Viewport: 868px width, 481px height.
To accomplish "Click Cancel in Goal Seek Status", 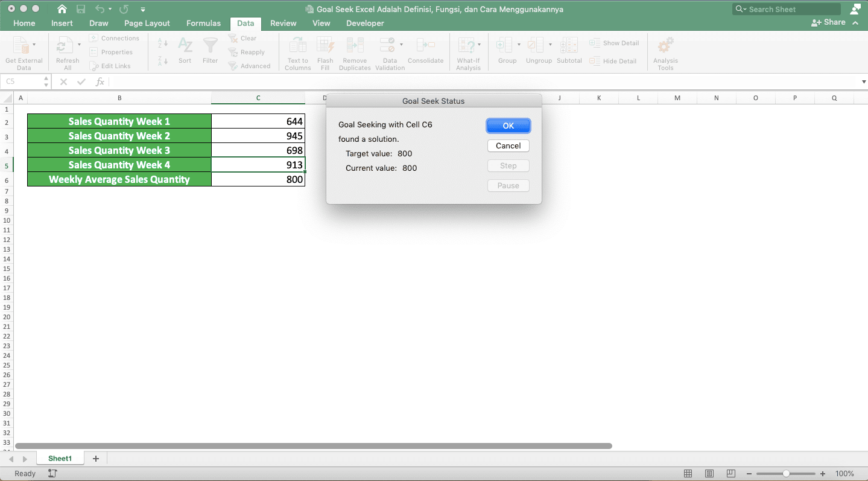I will [x=508, y=145].
